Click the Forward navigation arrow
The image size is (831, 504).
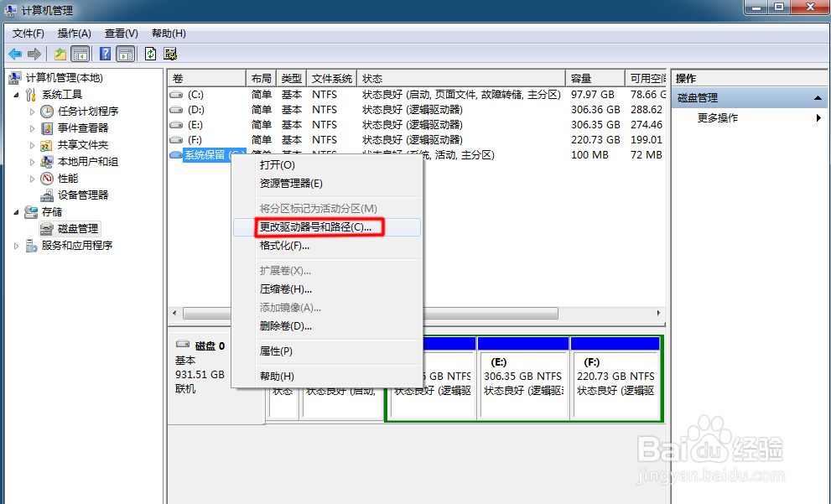click(34, 54)
